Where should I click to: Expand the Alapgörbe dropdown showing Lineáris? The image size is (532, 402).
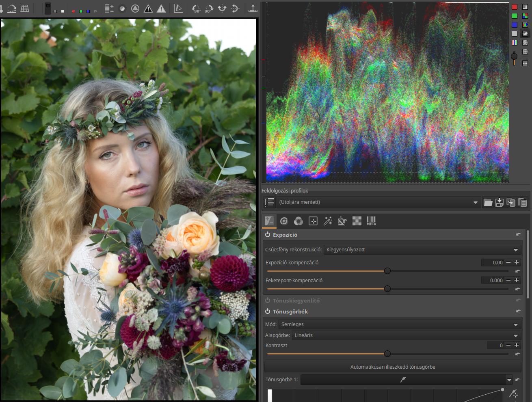(x=406, y=335)
